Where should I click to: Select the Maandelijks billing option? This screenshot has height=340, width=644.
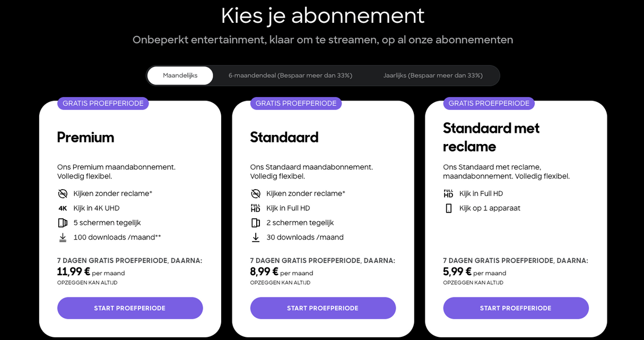(181, 75)
